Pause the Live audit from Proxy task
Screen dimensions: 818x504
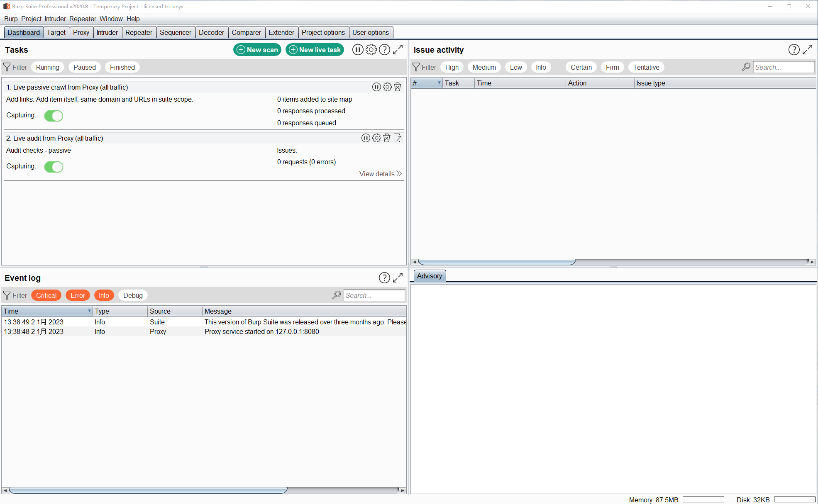pos(366,138)
